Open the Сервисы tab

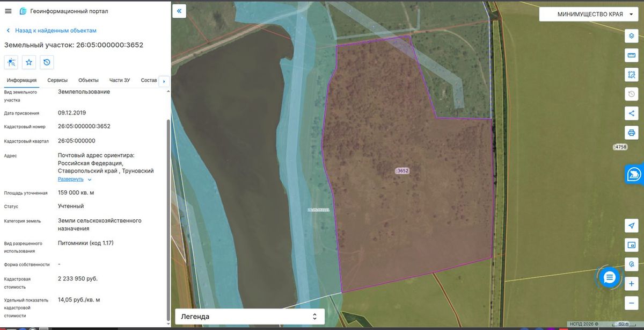[57, 80]
